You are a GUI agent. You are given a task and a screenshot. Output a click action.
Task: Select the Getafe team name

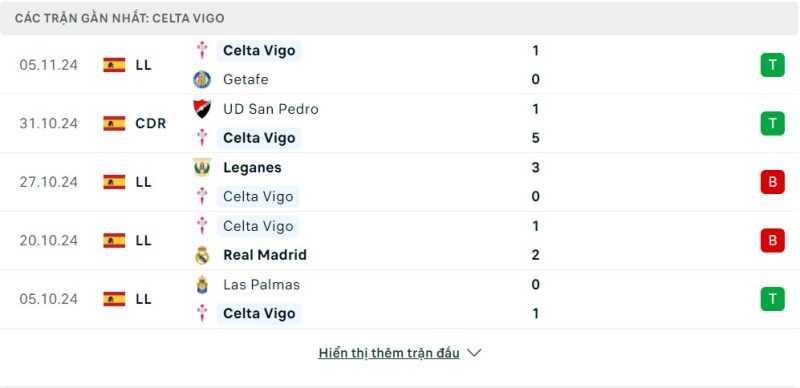(x=245, y=79)
